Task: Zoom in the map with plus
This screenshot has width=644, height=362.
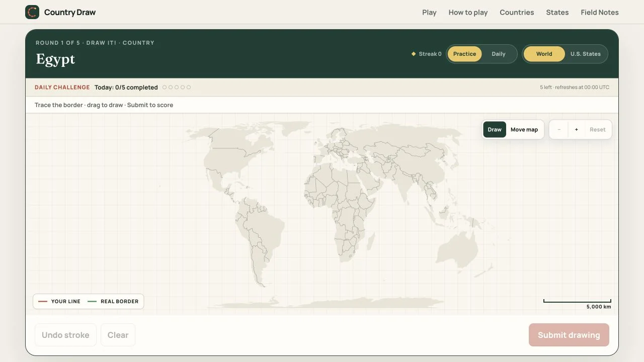Action: 577,129
